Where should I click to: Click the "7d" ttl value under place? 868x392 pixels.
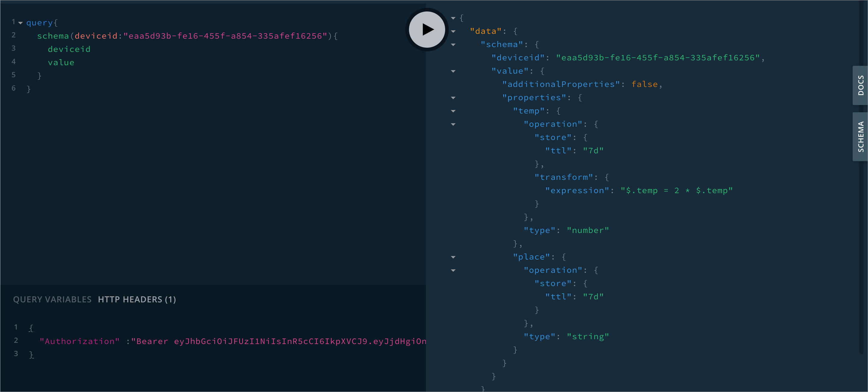(593, 297)
